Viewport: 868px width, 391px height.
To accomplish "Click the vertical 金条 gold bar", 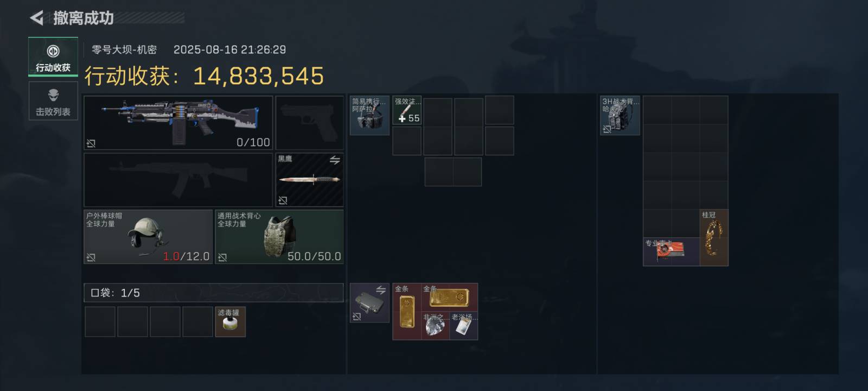I will tap(407, 312).
